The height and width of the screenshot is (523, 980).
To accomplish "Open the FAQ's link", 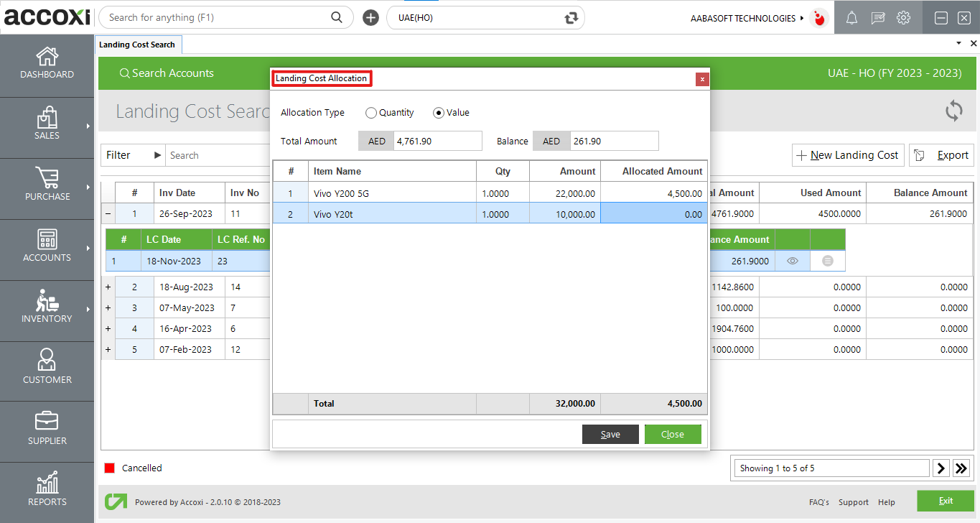I will coord(818,502).
